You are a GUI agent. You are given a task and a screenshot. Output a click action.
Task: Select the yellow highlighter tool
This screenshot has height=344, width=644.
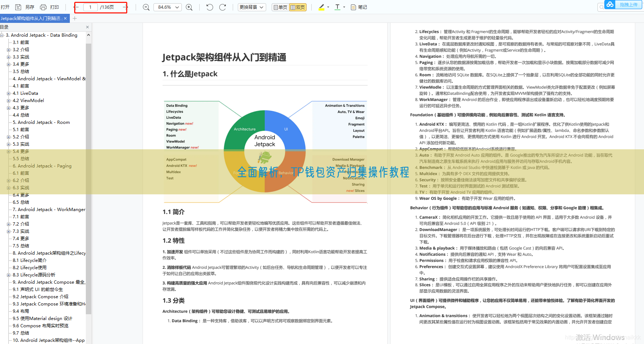pyautogui.click(x=321, y=7)
